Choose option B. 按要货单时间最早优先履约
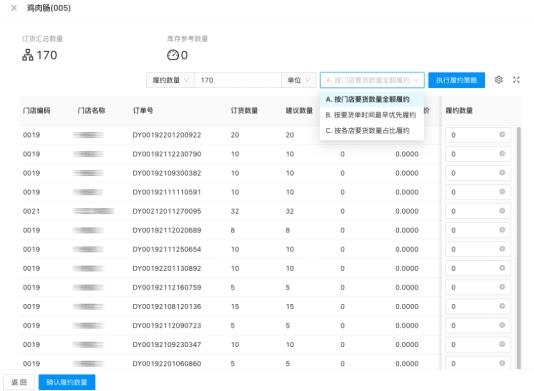 pyautogui.click(x=372, y=115)
